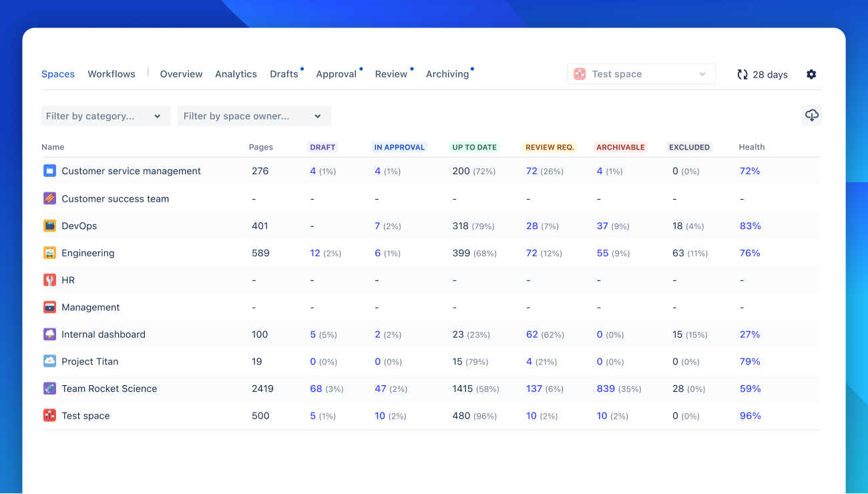868x494 pixels.
Task: Click the REVIEW REQ. column header badge
Action: point(550,147)
